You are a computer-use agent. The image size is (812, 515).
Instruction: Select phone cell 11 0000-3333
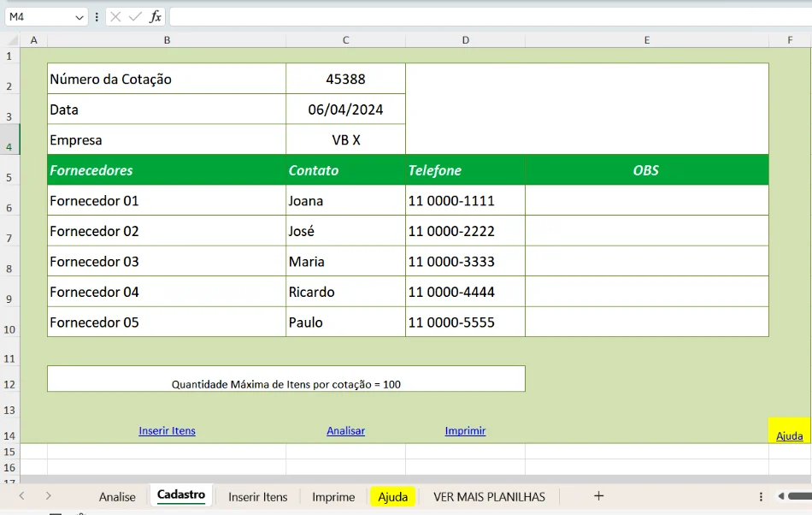[466, 261]
